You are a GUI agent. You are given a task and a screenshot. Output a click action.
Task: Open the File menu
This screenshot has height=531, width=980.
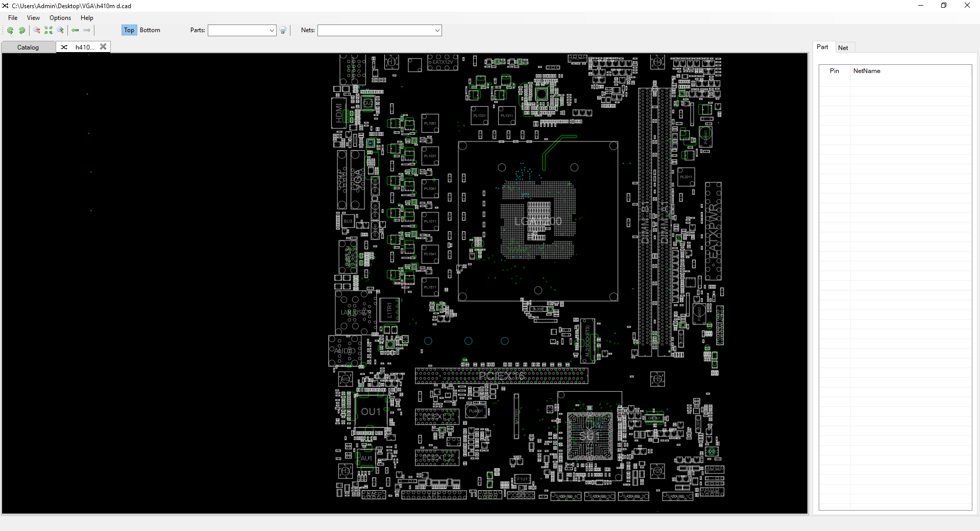[13, 18]
